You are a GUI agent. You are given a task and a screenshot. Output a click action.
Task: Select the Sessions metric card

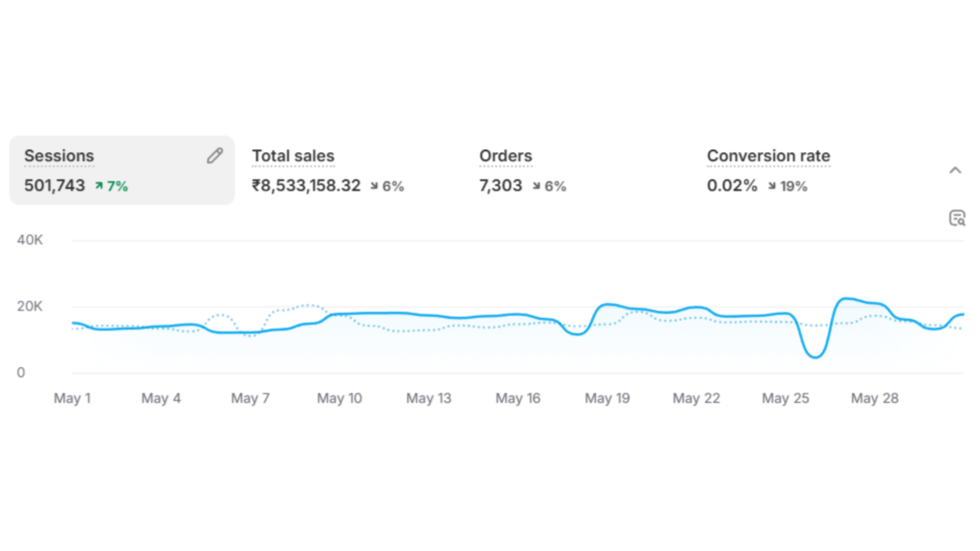click(x=122, y=170)
